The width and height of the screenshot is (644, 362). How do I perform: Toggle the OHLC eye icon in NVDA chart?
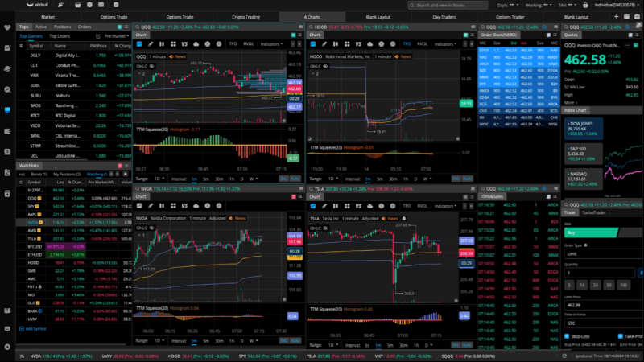point(152,228)
